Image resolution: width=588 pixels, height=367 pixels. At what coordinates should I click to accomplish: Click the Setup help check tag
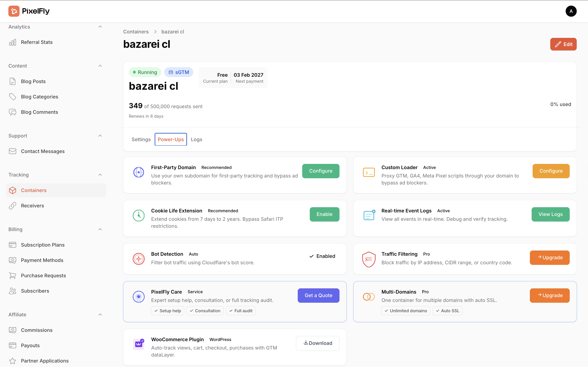pos(167,311)
